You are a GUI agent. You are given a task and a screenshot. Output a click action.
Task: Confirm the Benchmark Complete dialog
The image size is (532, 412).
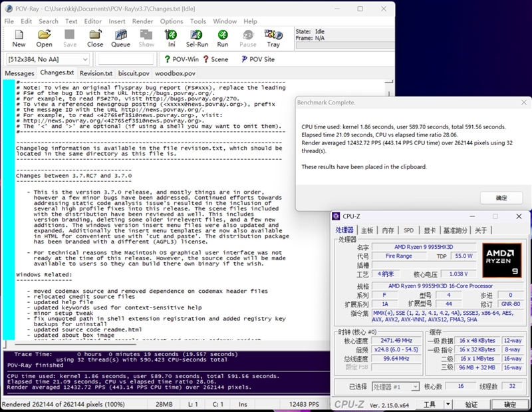(x=501, y=198)
